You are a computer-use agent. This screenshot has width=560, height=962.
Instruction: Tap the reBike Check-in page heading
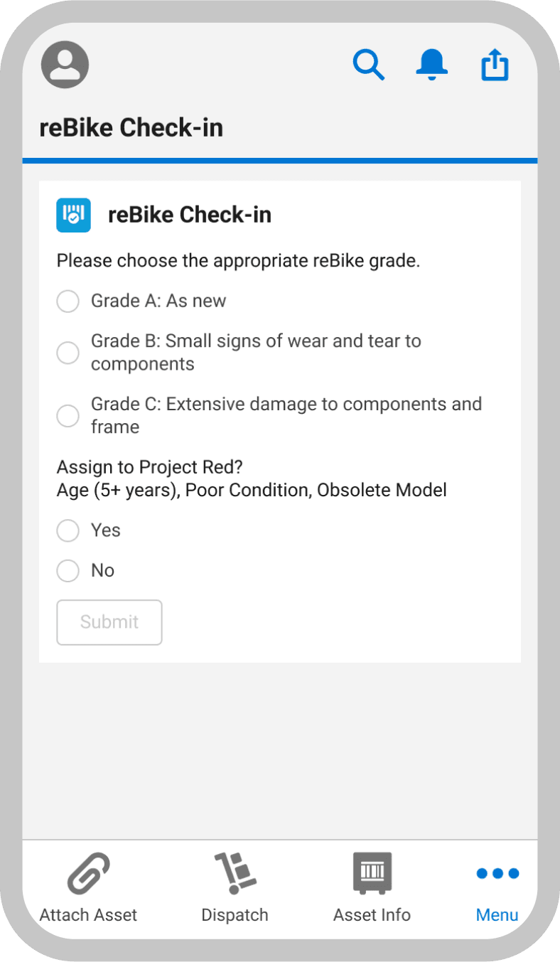pos(131,127)
